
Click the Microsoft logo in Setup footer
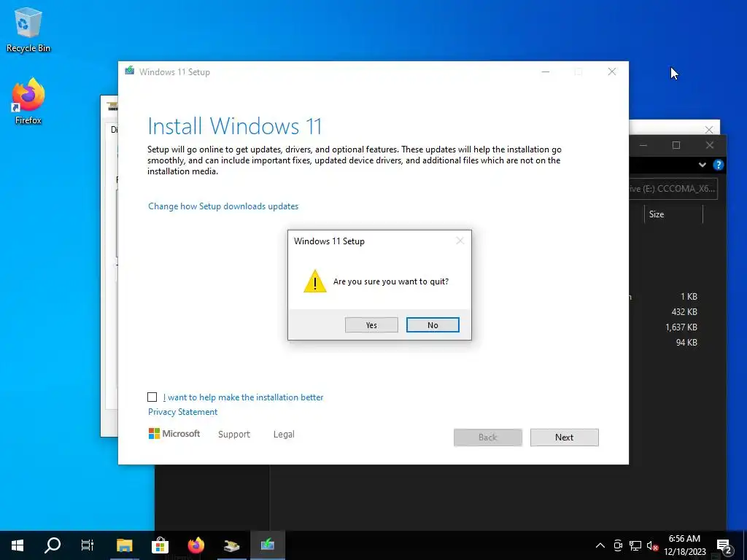point(174,433)
